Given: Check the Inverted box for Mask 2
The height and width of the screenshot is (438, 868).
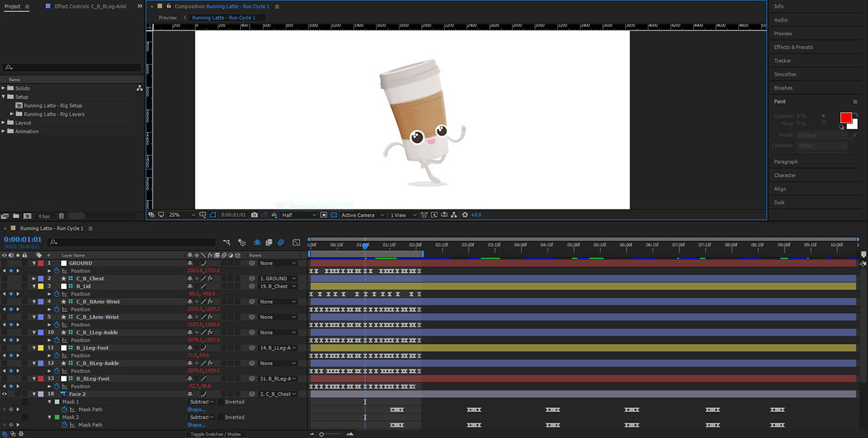Looking at the screenshot, I should pos(220,418).
